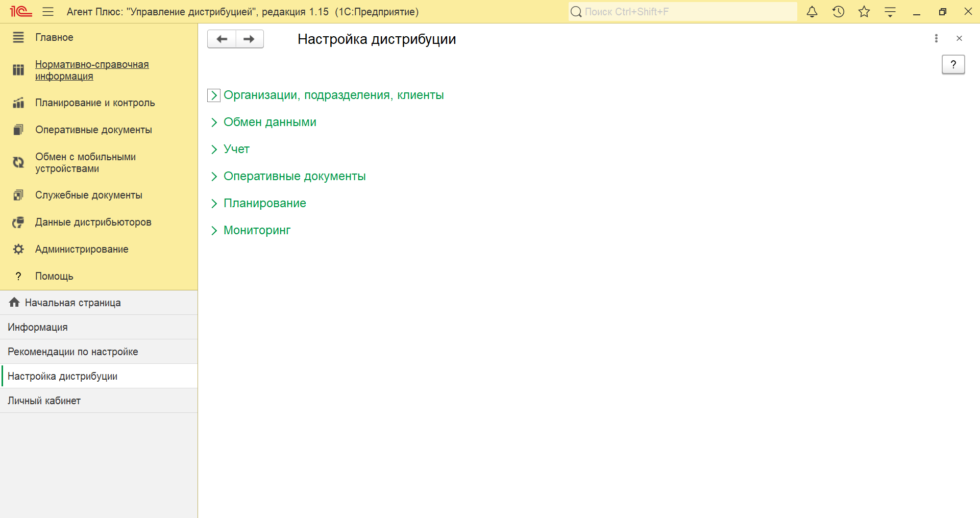This screenshot has height=518, width=980.
Task: Click the Учет link
Action: [x=236, y=149]
